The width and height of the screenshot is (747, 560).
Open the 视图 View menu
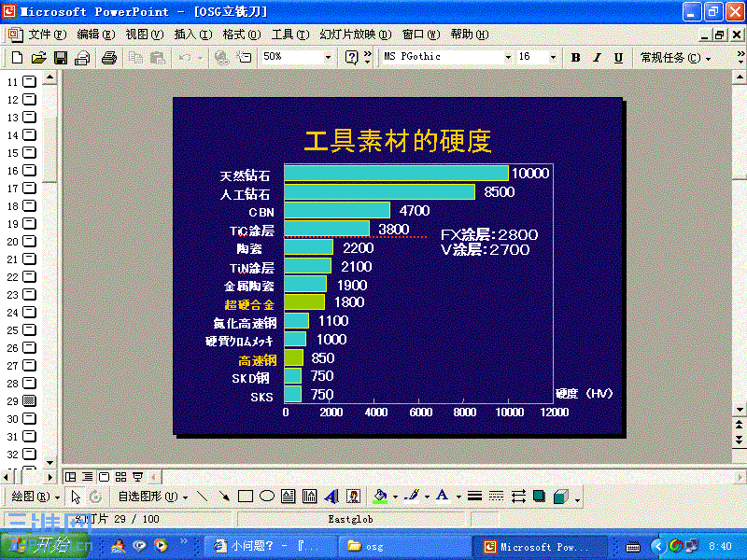coord(145,35)
